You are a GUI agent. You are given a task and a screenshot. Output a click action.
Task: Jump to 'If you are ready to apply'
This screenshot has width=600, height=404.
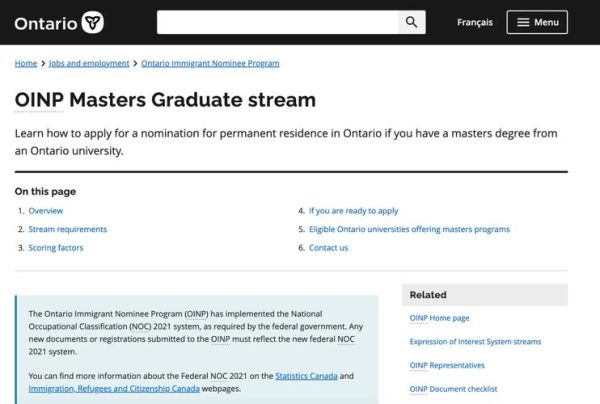[353, 211]
